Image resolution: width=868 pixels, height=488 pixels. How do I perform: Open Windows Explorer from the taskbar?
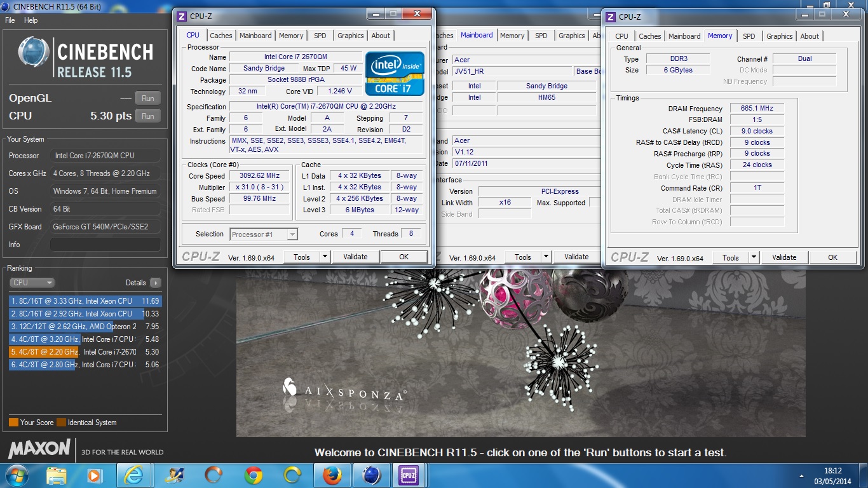point(56,475)
